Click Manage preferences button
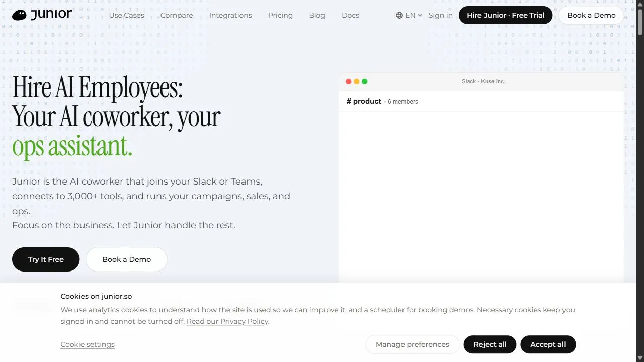Viewport: 644px width, 362px height. (412, 344)
